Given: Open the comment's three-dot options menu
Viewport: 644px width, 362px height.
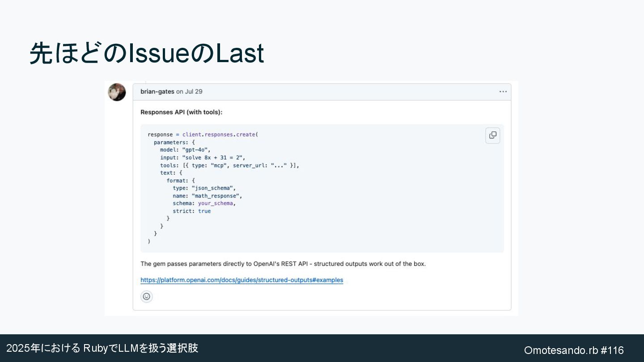Looking at the screenshot, I should point(503,92).
